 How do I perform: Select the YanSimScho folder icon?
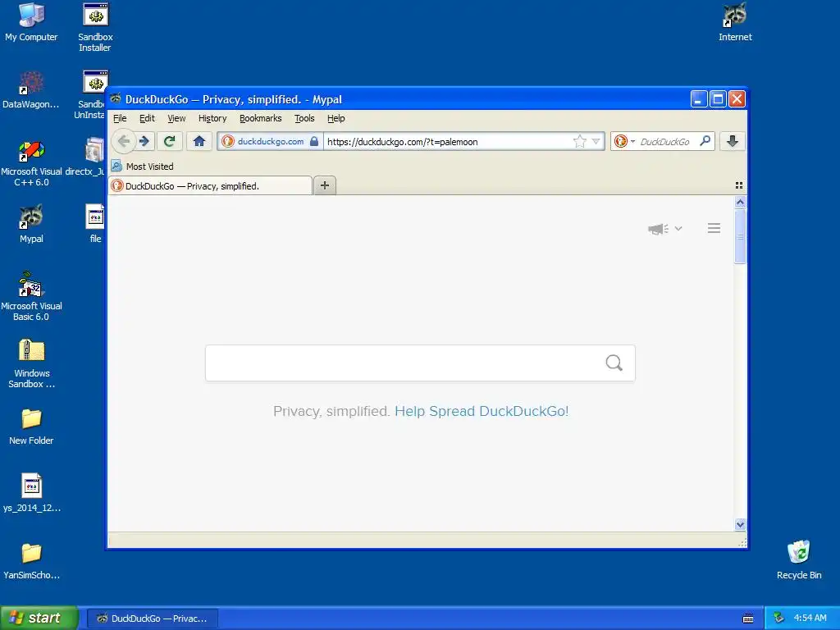point(31,561)
